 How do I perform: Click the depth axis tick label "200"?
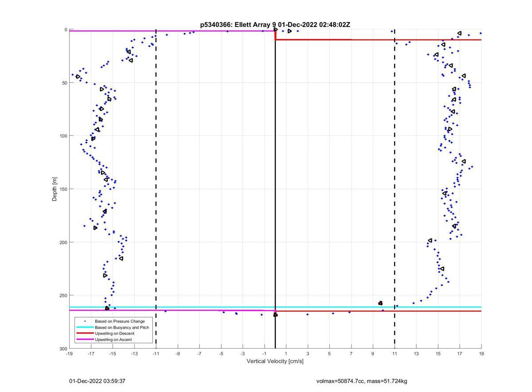coord(63,242)
